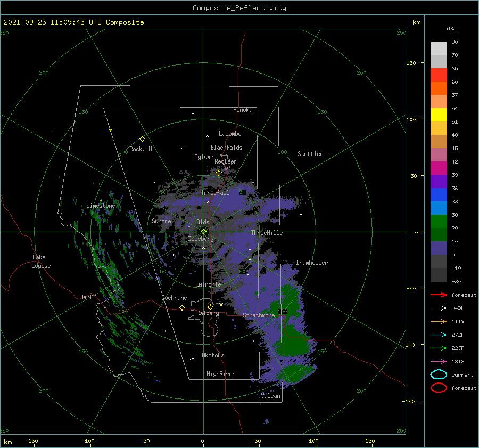Viewport: 479px width, 448px height.
Task: Pick the bright yellow legend swatch
Action: coord(439,115)
